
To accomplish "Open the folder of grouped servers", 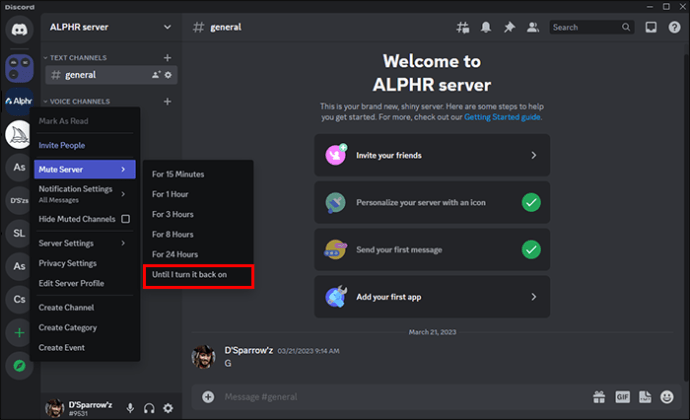I will (x=19, y=68).
